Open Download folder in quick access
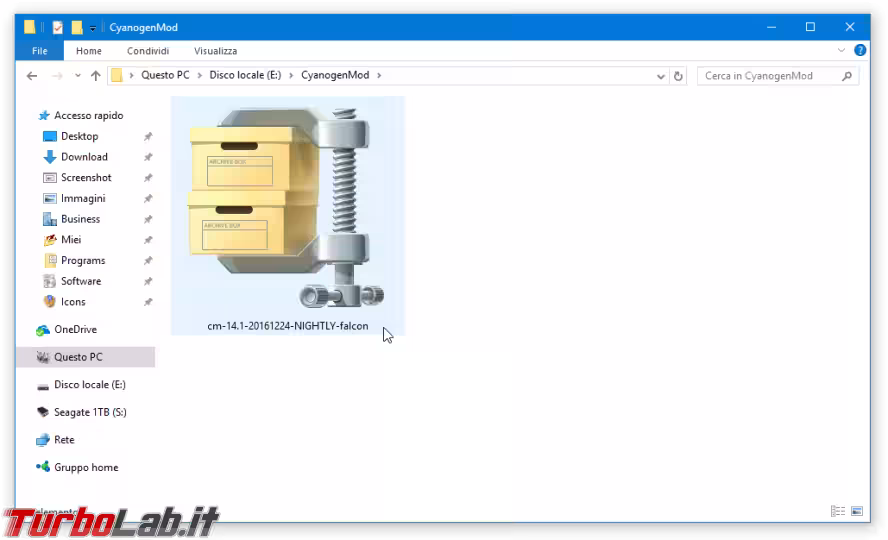Screen dimensions: 888x540 tap(84, 157)
